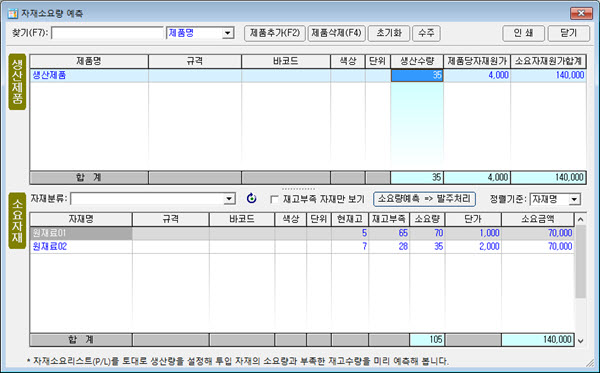Screen dimensions: 600x373
Task: Click the materials grid 바코드 column header
Action: coord(242,219)
